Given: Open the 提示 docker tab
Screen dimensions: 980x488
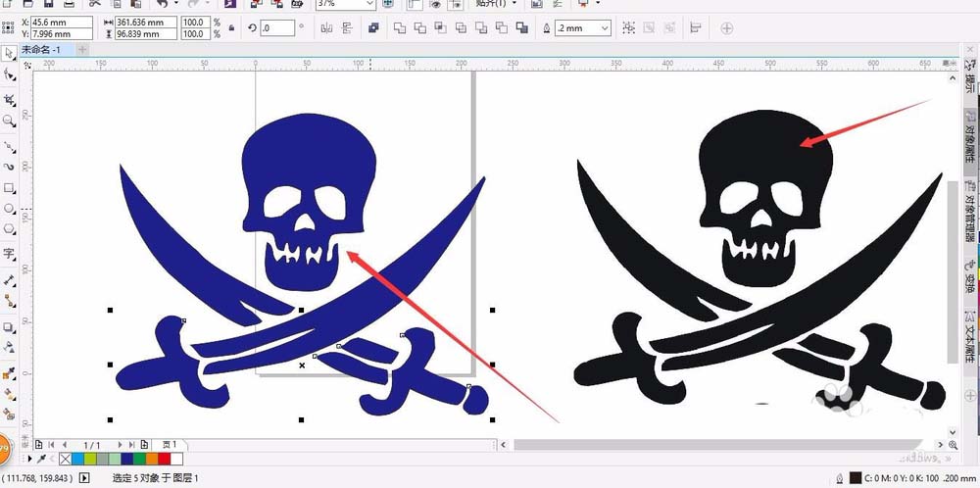Looking at the screenshot, I should pos(970,77).
